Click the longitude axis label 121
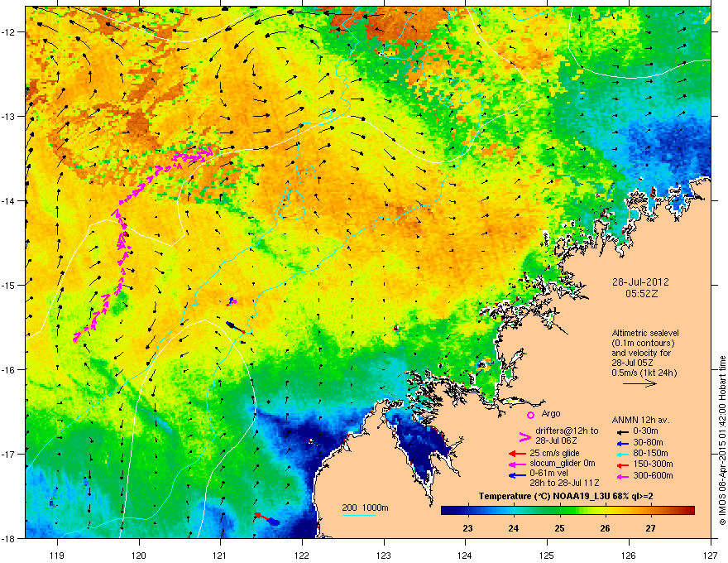The width and height of the screenshot is (728, 563). click(221, 555)
